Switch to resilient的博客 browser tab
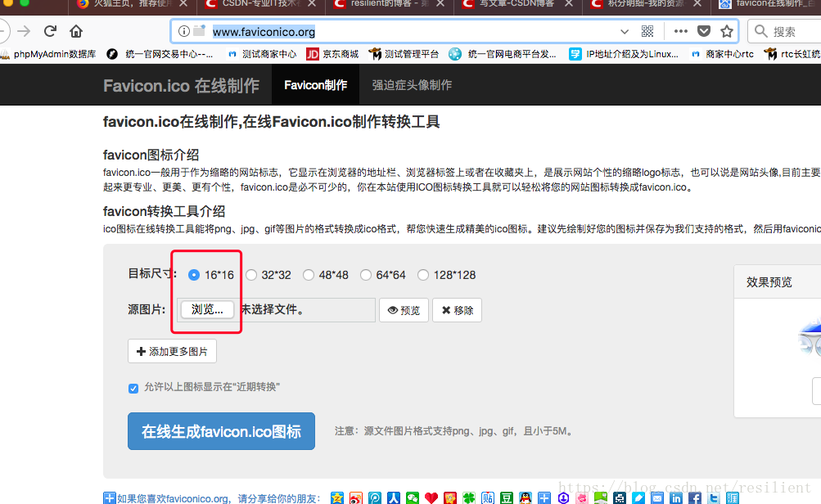Screen dimensions: 821x504 click(389, 4)
